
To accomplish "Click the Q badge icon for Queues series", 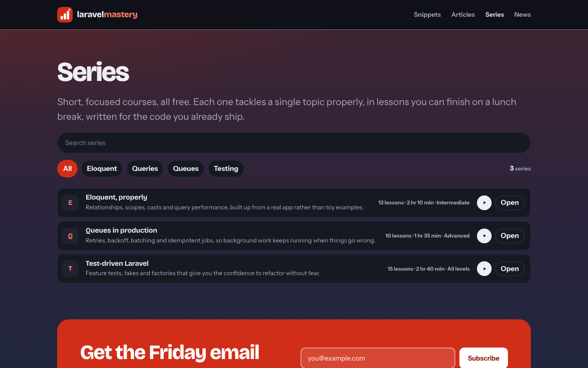I will pos(70,236).
